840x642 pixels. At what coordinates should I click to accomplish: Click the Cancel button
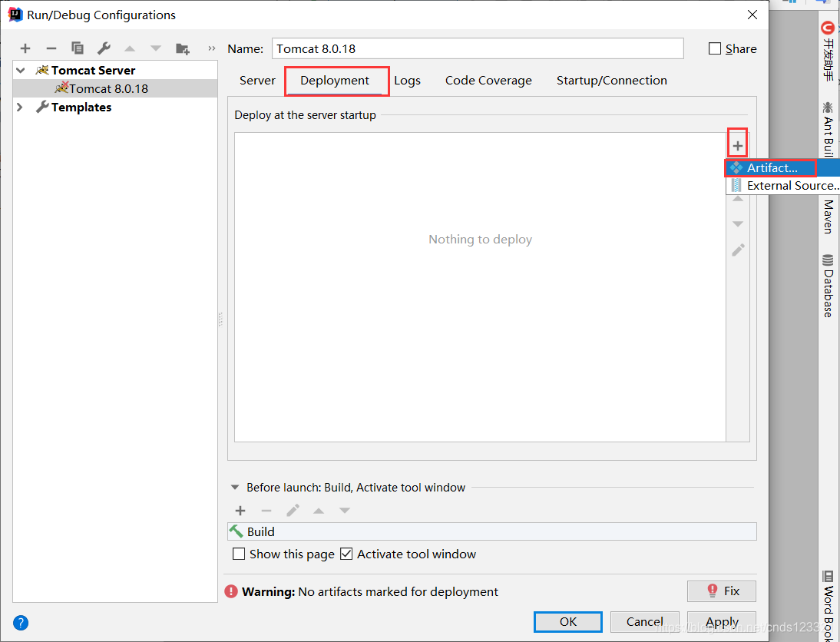pos(644,621)
